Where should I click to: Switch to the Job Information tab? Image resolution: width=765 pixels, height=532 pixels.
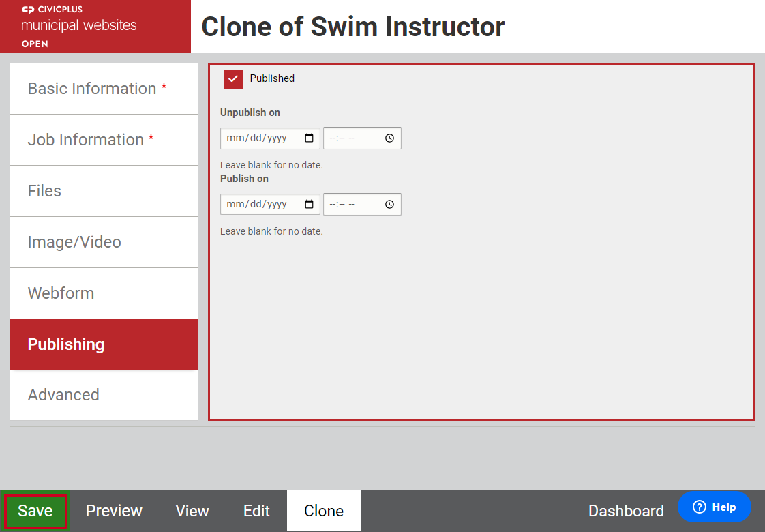tap(104, 140)
